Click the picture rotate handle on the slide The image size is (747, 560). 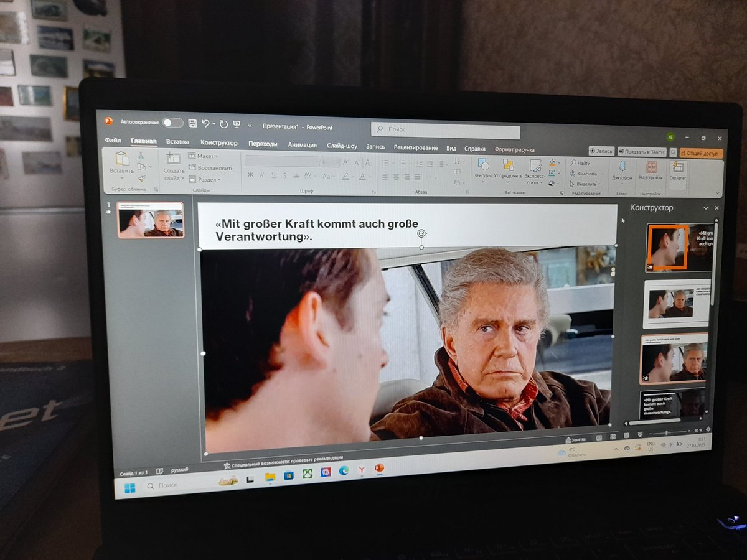pos(421,234)
